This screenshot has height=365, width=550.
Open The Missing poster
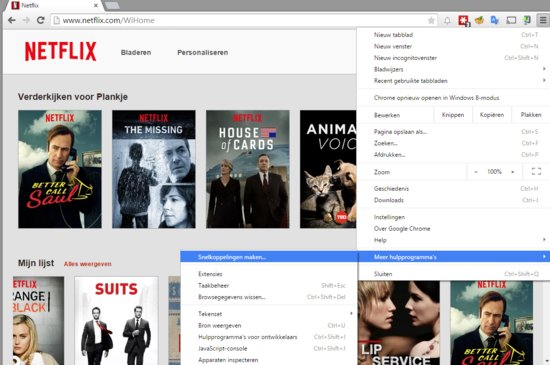click(x=154, y=169)
